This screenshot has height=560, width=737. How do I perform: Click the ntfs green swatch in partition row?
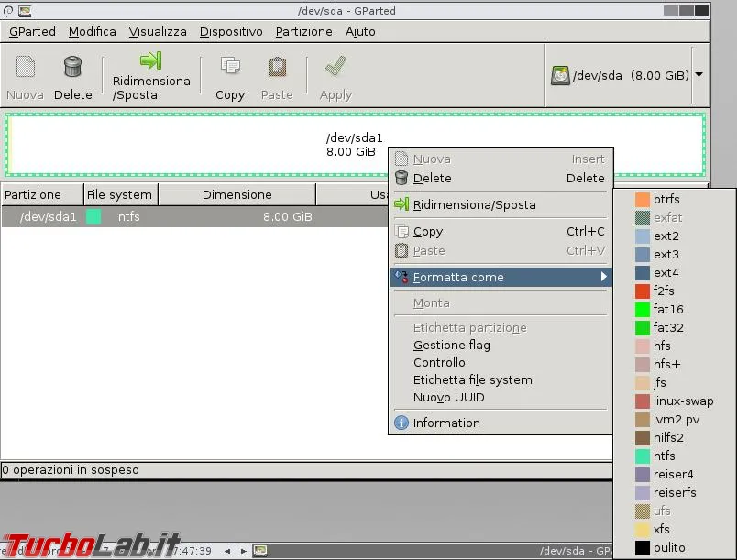coord(93,216)
